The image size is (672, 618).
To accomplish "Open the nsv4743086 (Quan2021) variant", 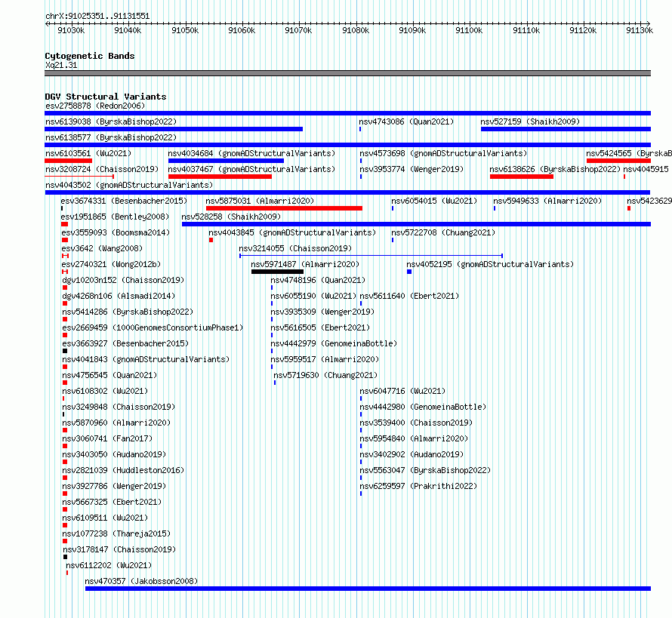I will pyautogui.click(x=406, y=121).
